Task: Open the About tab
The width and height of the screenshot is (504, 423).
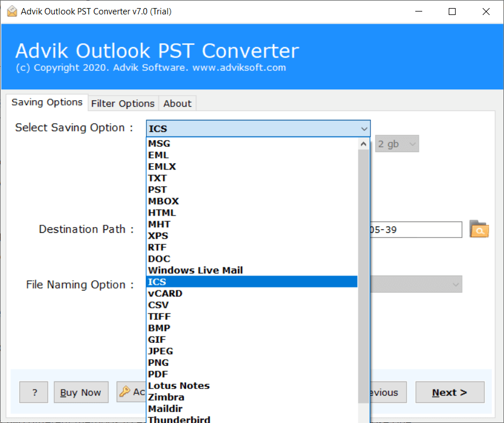Action: pos(177,104)
